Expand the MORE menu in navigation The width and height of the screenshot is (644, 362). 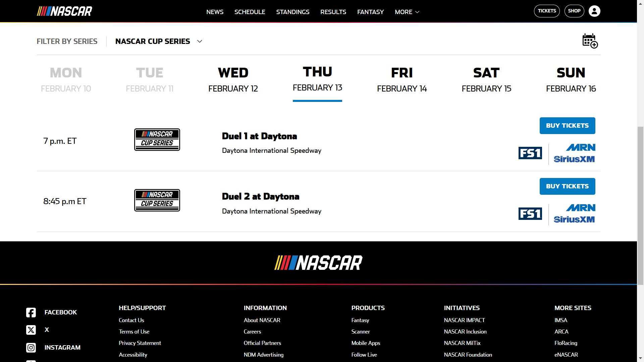[407, 12]
